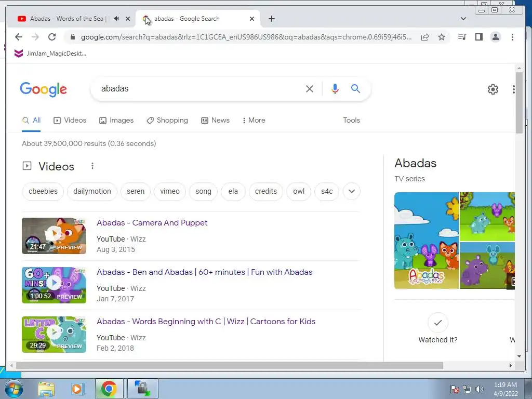Select the All results tab
532x399 pixels.
click(31, 121)
